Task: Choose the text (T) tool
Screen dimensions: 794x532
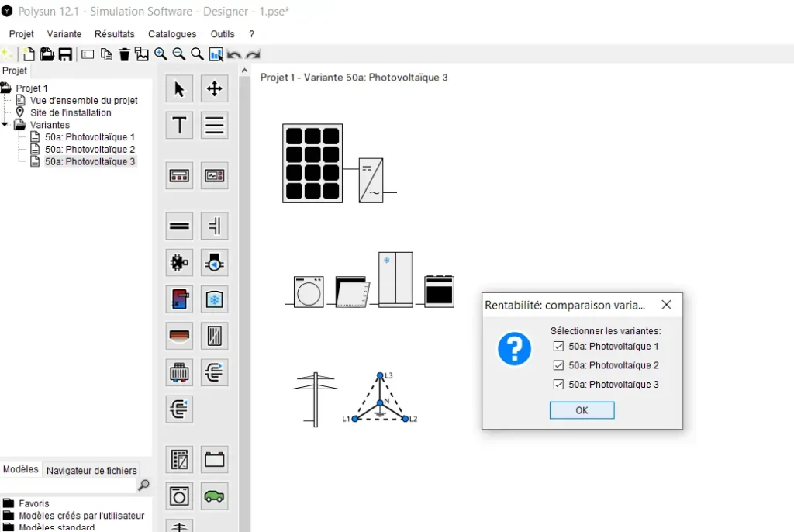Action: [179, 124]
